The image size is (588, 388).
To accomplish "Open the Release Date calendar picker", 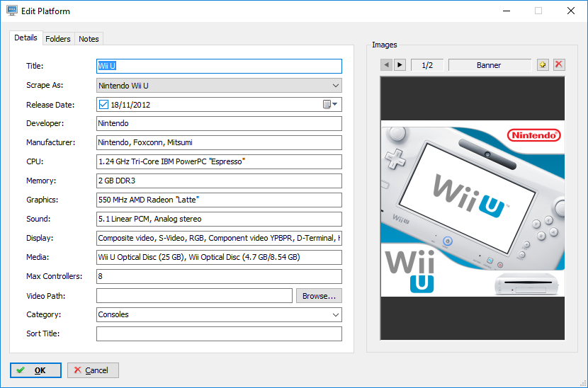I will (x=330, y=105).
